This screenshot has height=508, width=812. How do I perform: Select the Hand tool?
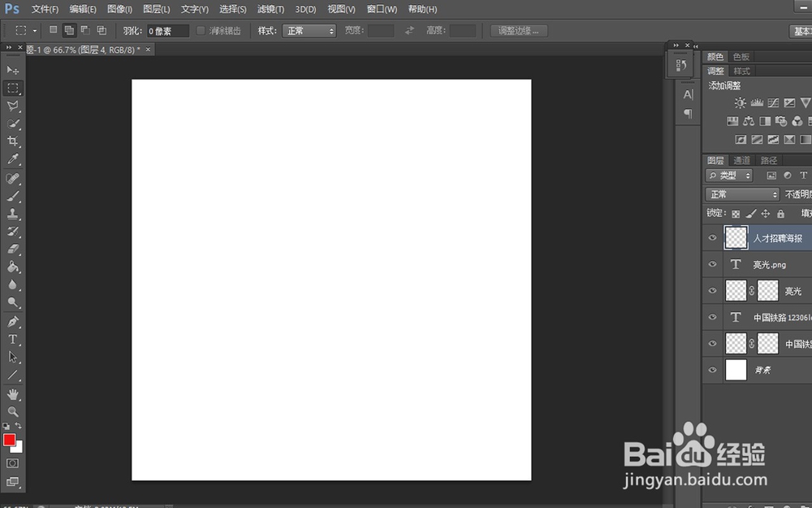(x=12, y=394)
